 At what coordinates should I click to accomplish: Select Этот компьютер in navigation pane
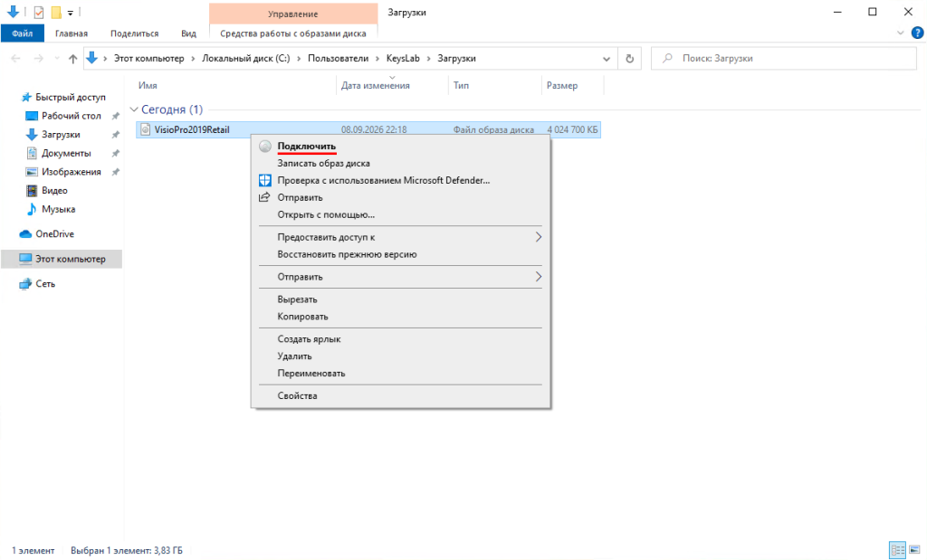[x=62, y=259]
